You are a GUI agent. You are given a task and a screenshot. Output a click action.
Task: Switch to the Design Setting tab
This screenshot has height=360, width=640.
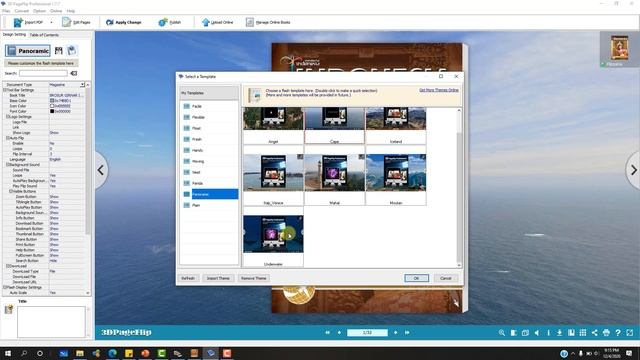14,35
